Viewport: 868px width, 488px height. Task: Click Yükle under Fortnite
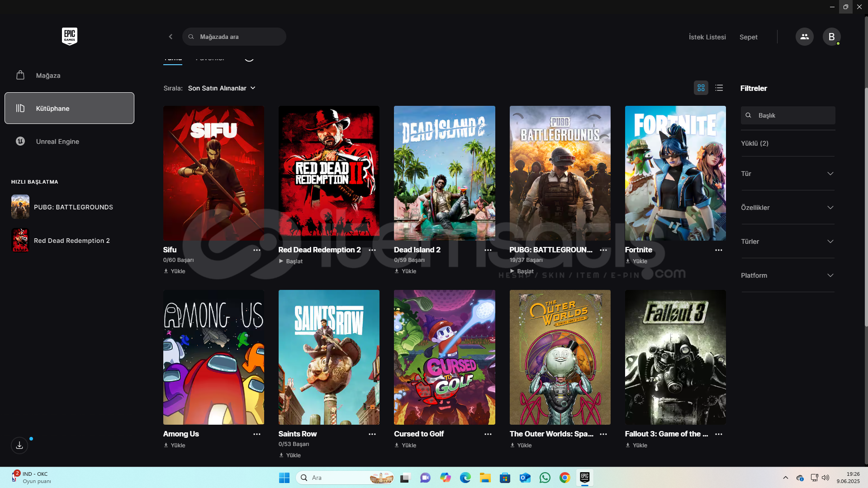pos(636,261)
